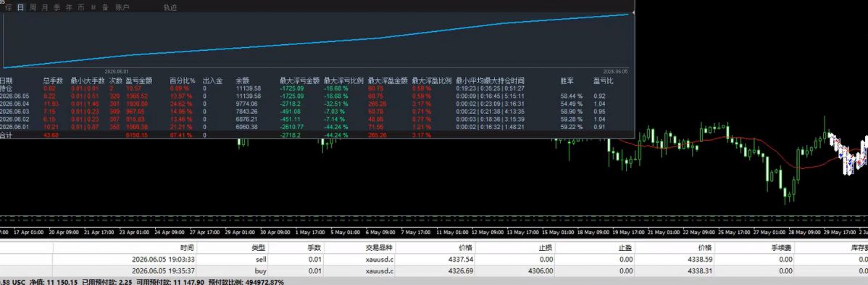Screen dimensions: 868x285
Task: Select the 合计 (total) row
Action: point(317,135)
